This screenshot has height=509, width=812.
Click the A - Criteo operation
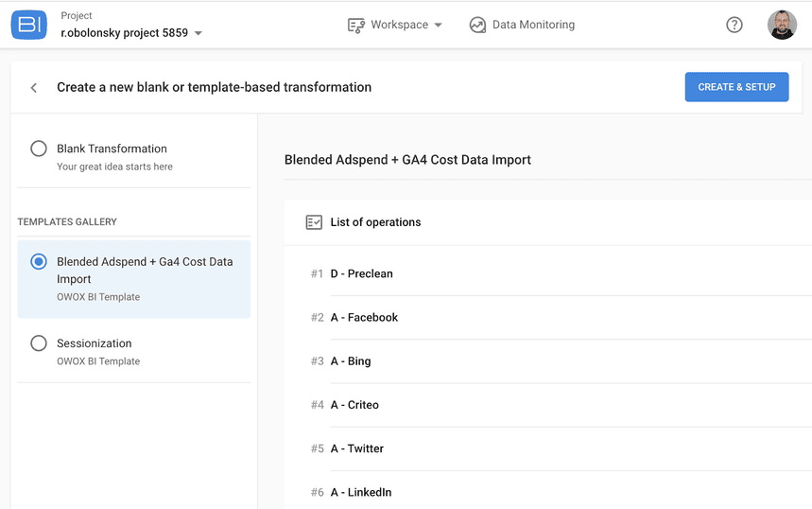(354, 405)
